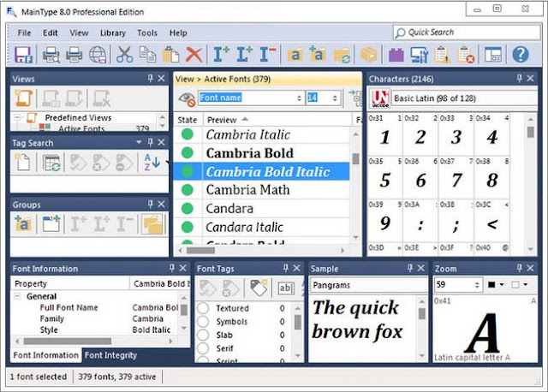Toggle the Serif tag checkbox

click(203, 348)
